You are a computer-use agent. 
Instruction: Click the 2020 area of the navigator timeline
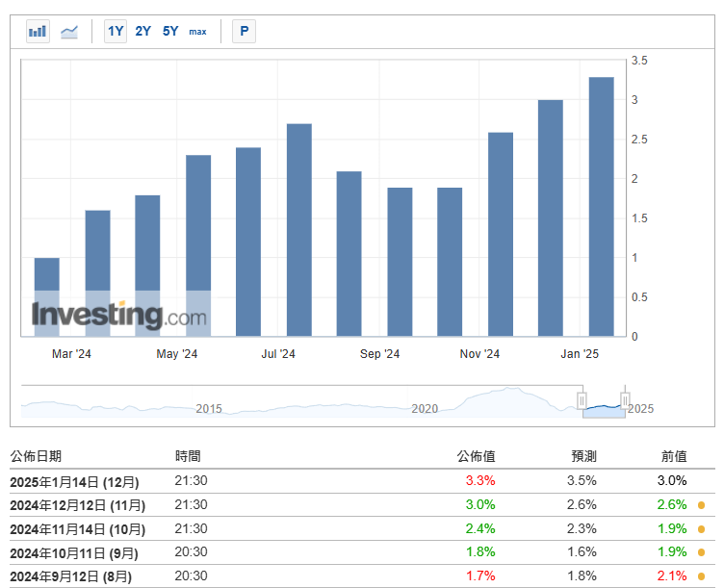tap(425, 408)
